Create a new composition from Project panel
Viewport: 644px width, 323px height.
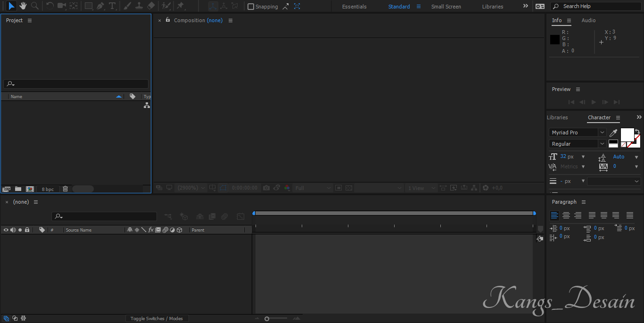(x=30, y=189)
